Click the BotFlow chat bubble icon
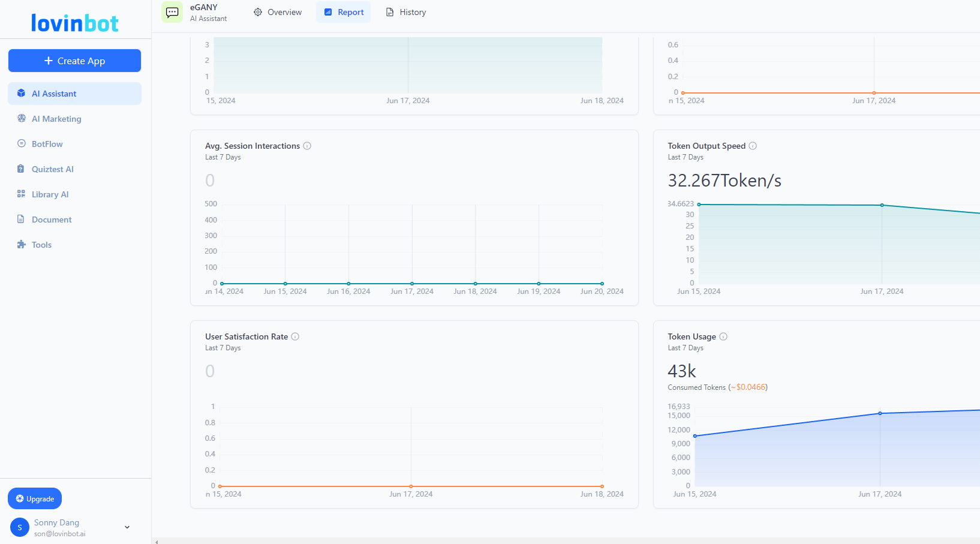This screenshot has height=544, width=980. (x=22, y=143)
